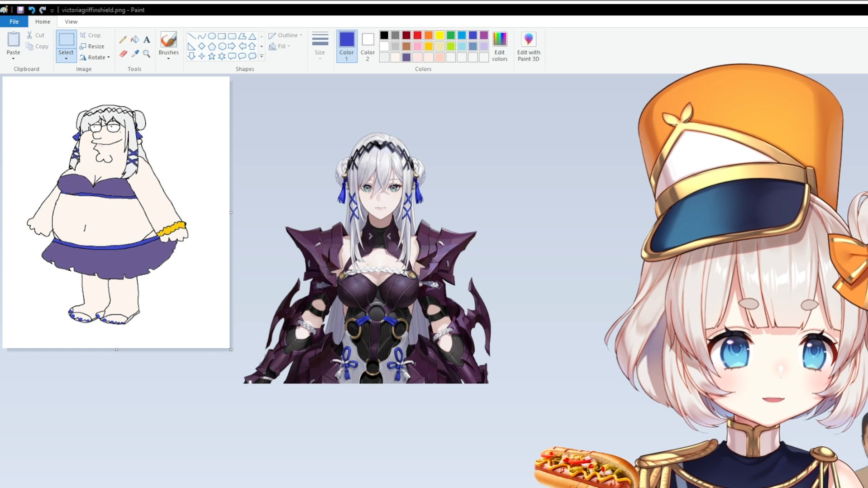868x488 pixels.
Task: Choose the Line shape
Action: [191, 36]
